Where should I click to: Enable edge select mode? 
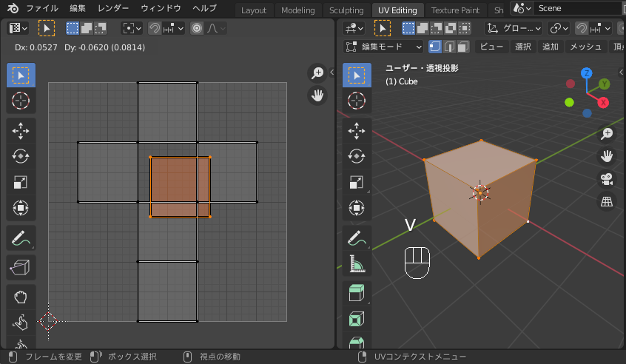[x=449, y=47]
